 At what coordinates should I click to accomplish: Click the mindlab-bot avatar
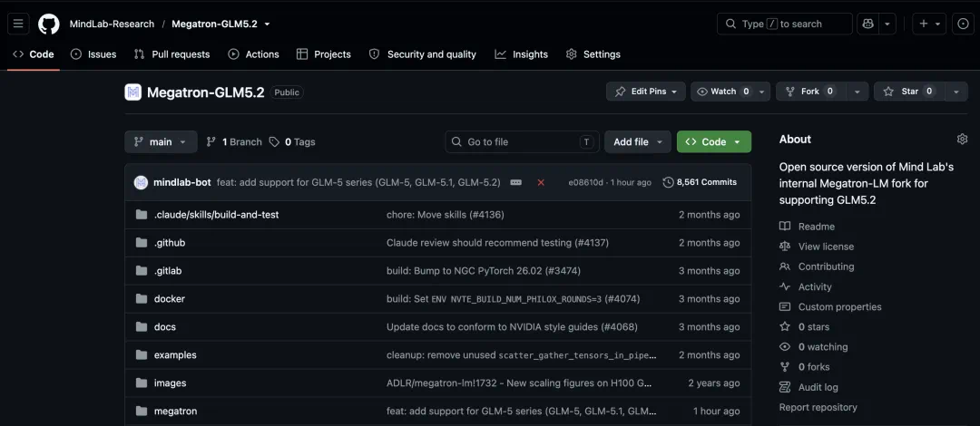(142, 182)
